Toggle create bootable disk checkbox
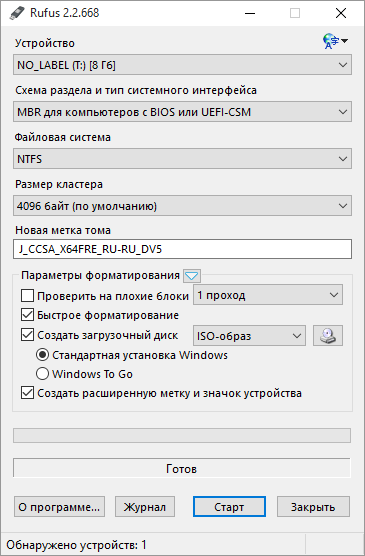 pyautogui.click(x=27, y=335)
